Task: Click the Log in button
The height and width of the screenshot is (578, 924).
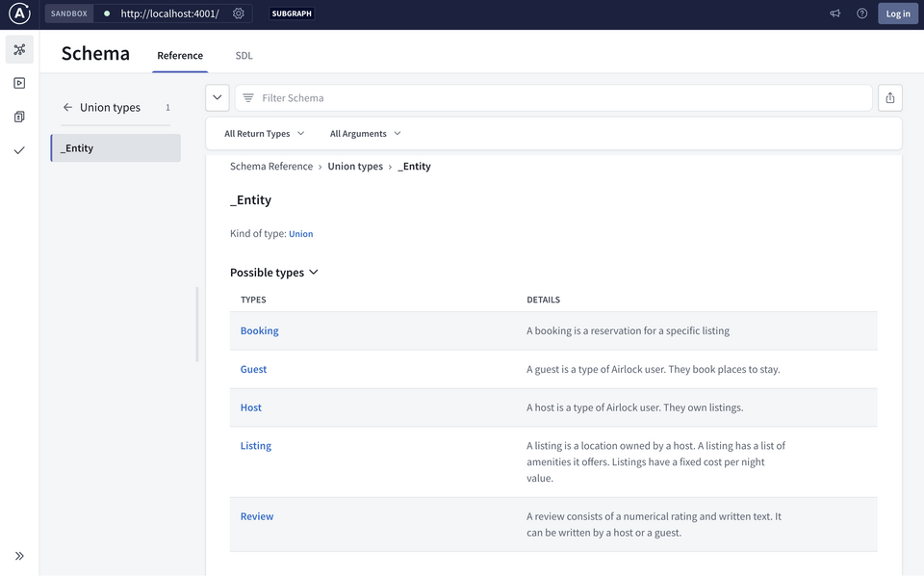Action: (x=897, y=13)
